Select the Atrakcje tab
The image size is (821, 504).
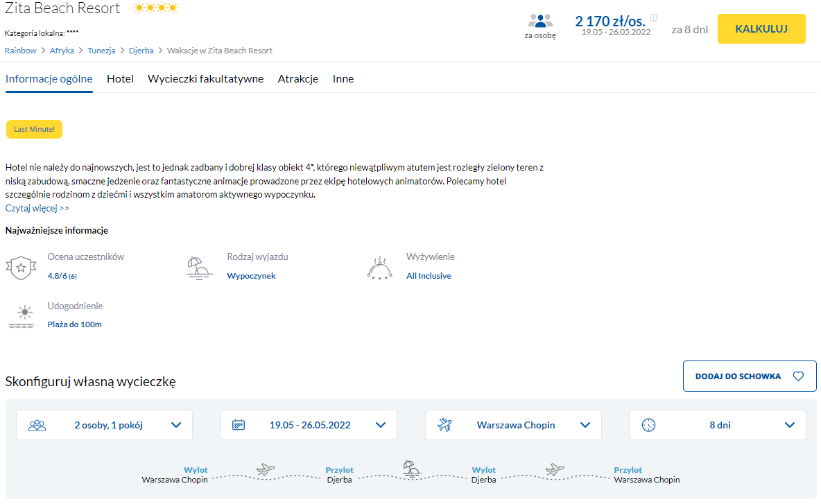pyautogui.click(x=298, y=79)
